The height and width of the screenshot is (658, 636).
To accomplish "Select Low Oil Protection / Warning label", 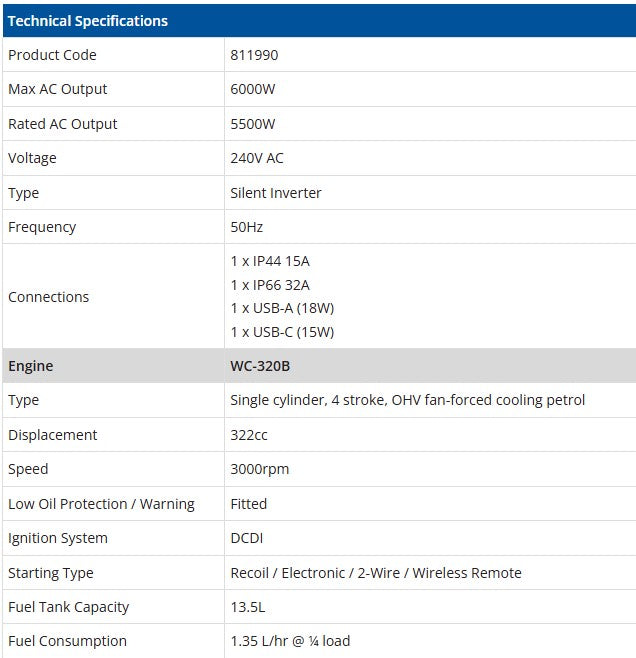I will tap(101, 504).
